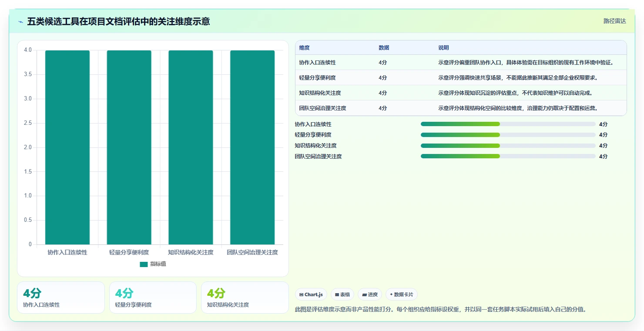644x331 pixels.
Task: Open the 协作入口连续性 data card
Action: [61, 298]
